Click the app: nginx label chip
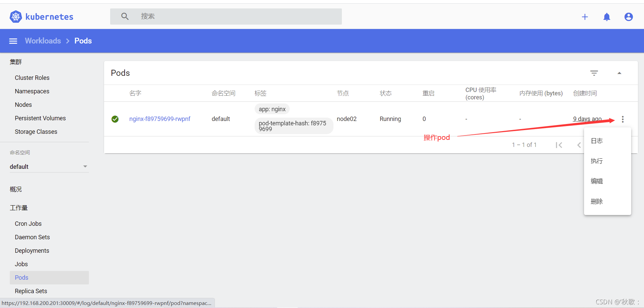 (x=272, y=109)
